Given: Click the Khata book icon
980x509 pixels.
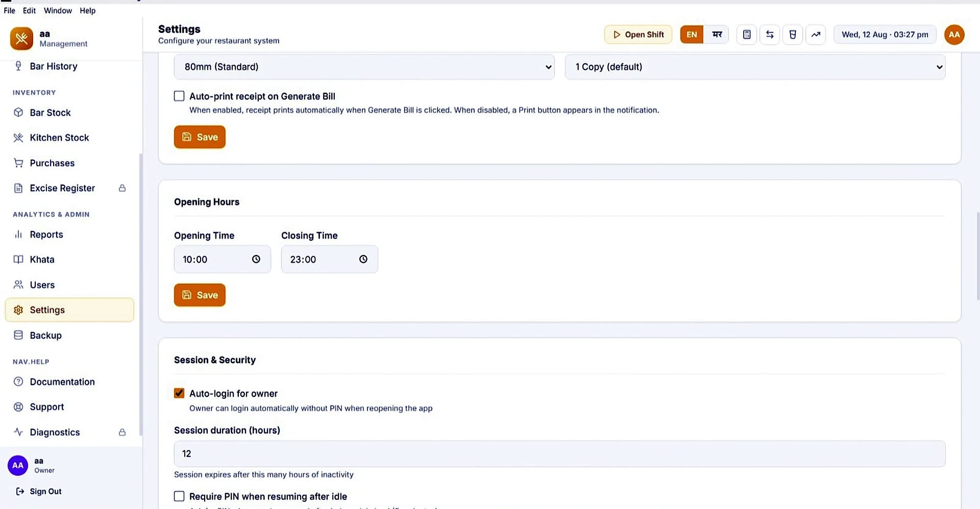Looking at the screenshot, I should (x=18, y=260).
